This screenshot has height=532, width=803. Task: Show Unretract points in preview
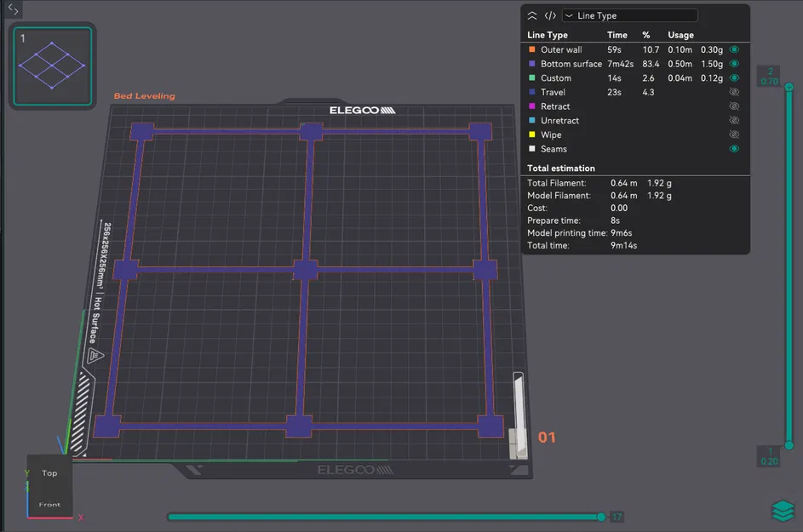pyautogui.click(x=734, y=120)
